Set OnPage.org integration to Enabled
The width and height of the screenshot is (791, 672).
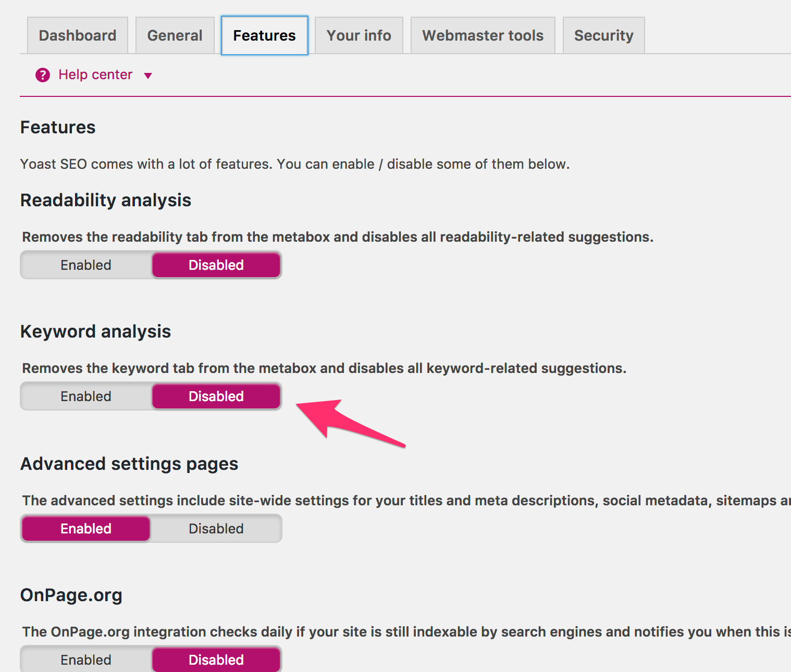coord(86,660)
